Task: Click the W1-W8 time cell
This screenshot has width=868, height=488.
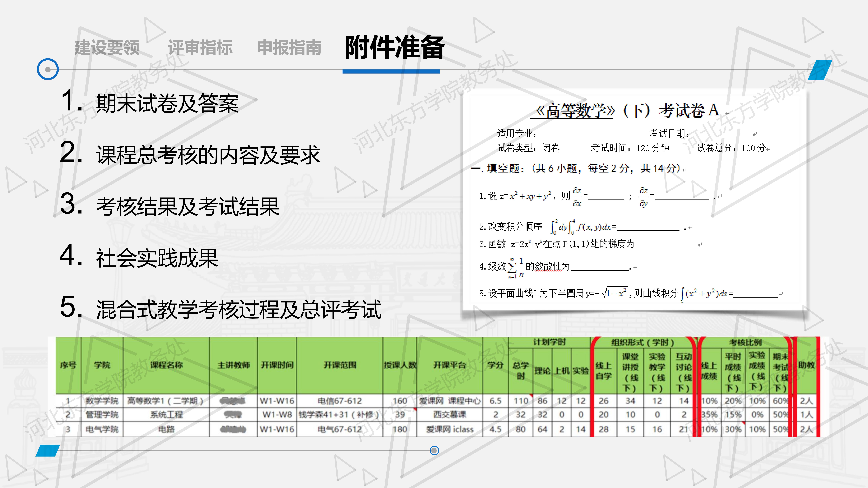Action: coord(277,415)
